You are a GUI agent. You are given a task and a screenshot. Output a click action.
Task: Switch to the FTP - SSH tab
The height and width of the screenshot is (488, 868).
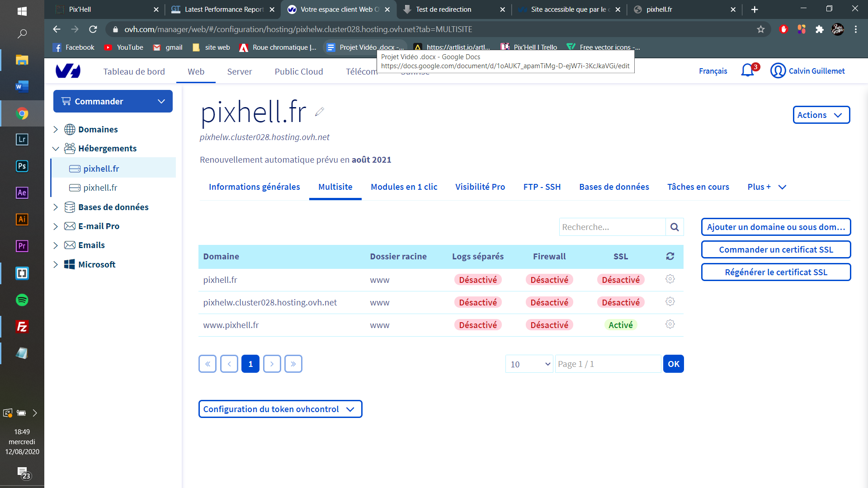(542, 187)
